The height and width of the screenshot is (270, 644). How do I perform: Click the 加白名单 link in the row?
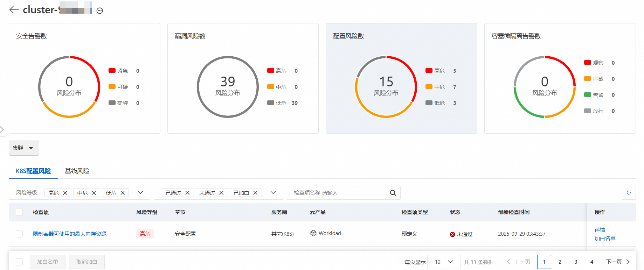tap(605, 239)
